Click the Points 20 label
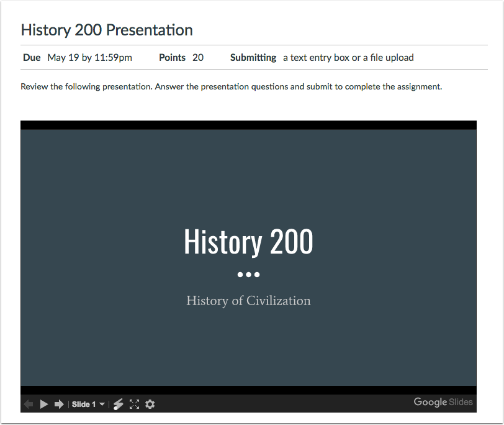This screenshot has width=504, height=425. [x=181, y=57]
